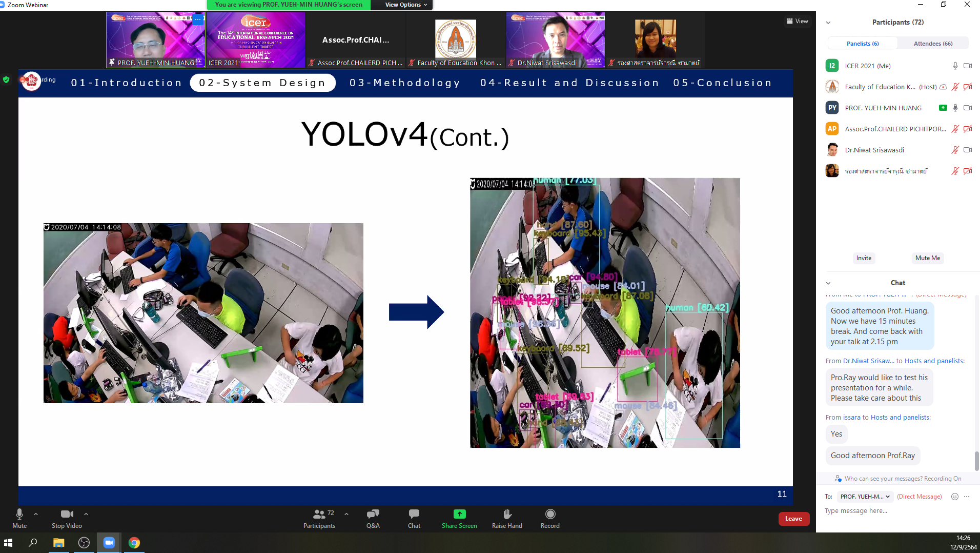
Task: Start recording with the Record icon
Action: [550, 514]
